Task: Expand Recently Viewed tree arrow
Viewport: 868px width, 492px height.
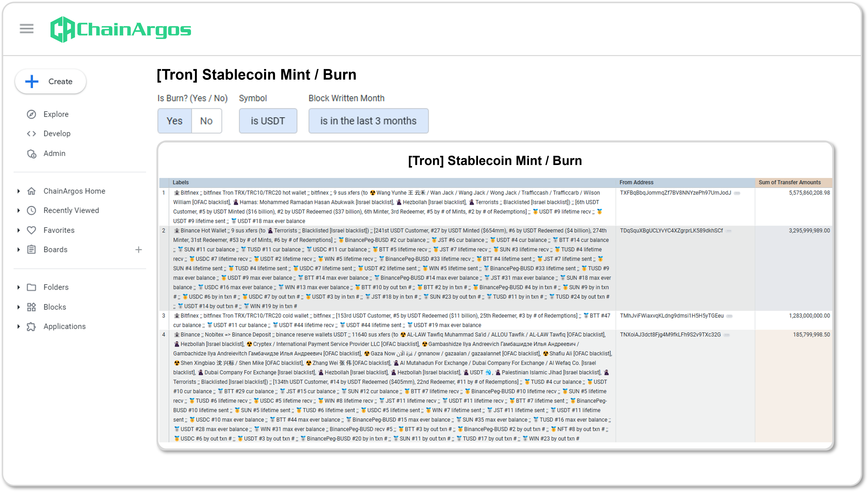Action: [19, 210]
